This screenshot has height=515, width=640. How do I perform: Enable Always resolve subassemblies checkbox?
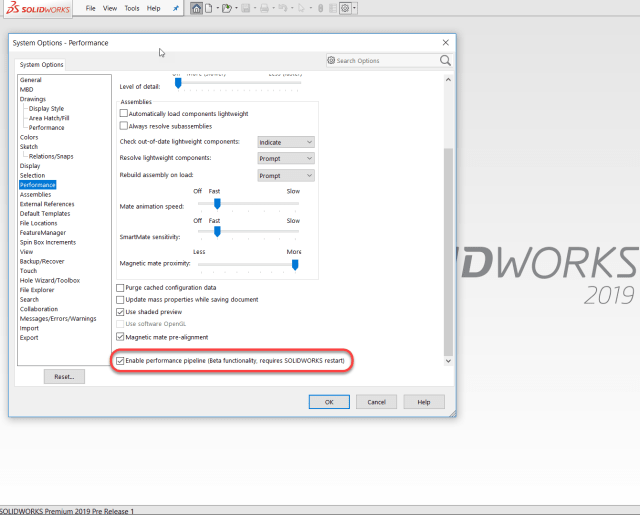124,126
